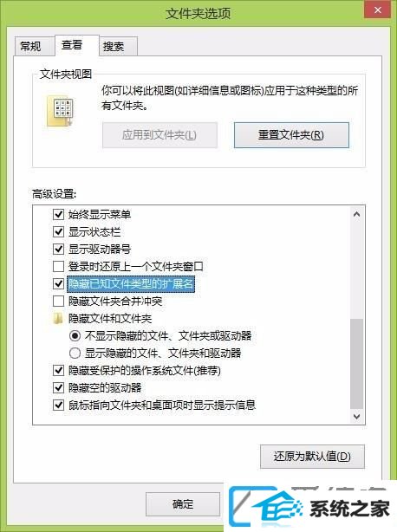Click the 重置文件夹(R) button
Screen dimensions: 397x532
[291, 135]
